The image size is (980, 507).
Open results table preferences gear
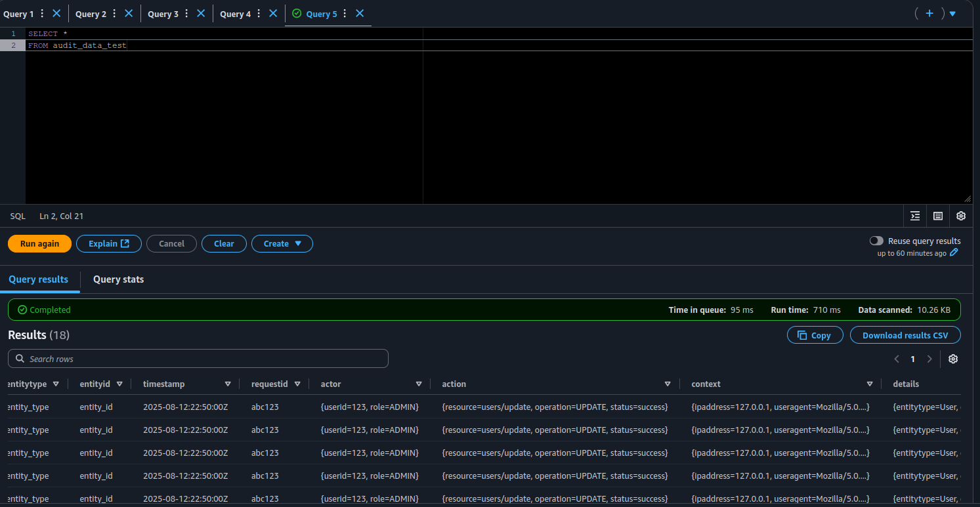(x=953, y=359)
